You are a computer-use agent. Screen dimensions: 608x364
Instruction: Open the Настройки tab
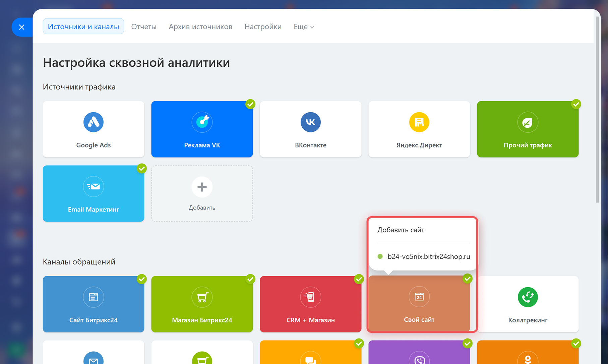(x=263, y=27)
